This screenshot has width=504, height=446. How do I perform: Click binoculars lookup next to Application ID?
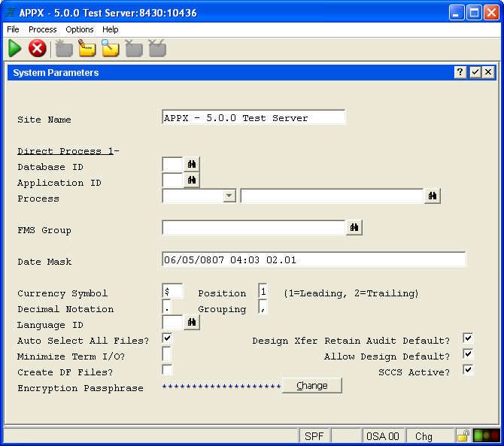[x=192, y=180]
